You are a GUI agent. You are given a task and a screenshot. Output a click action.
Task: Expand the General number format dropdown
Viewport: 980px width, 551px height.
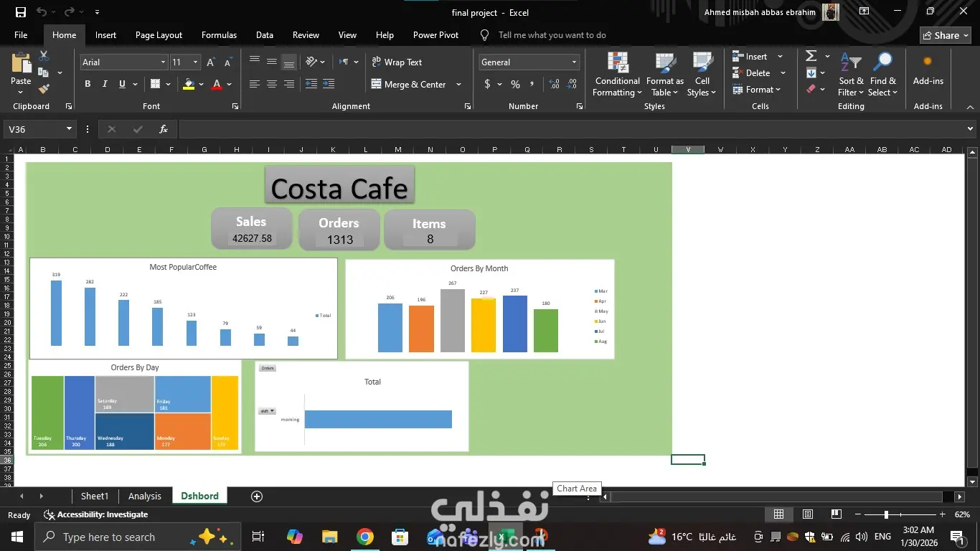tap(574, 62)
